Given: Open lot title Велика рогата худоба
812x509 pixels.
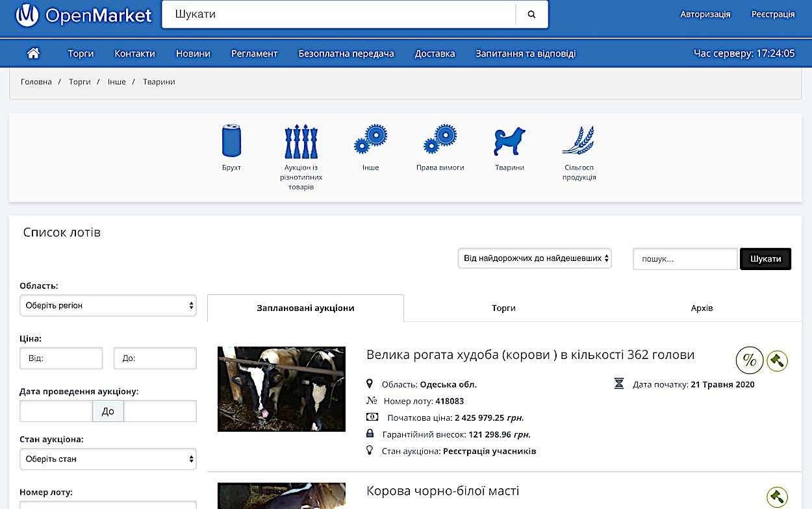Looking at the screenshot, I should click(x=531, y=355).
